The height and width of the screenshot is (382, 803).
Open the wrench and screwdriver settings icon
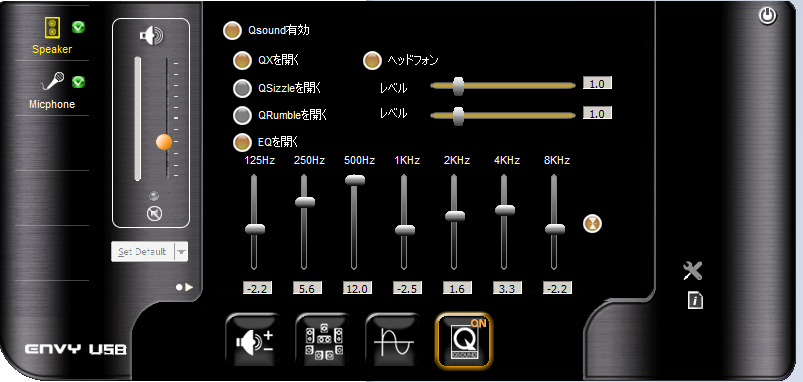pyautogui.click(x=693, y=271)
